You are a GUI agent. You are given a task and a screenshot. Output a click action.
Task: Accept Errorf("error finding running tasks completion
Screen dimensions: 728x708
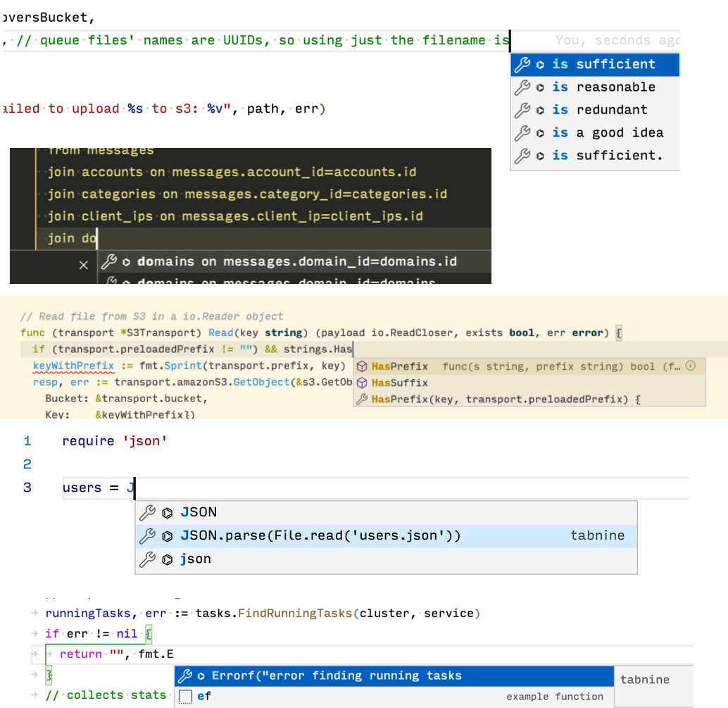(x=394, y=676)
